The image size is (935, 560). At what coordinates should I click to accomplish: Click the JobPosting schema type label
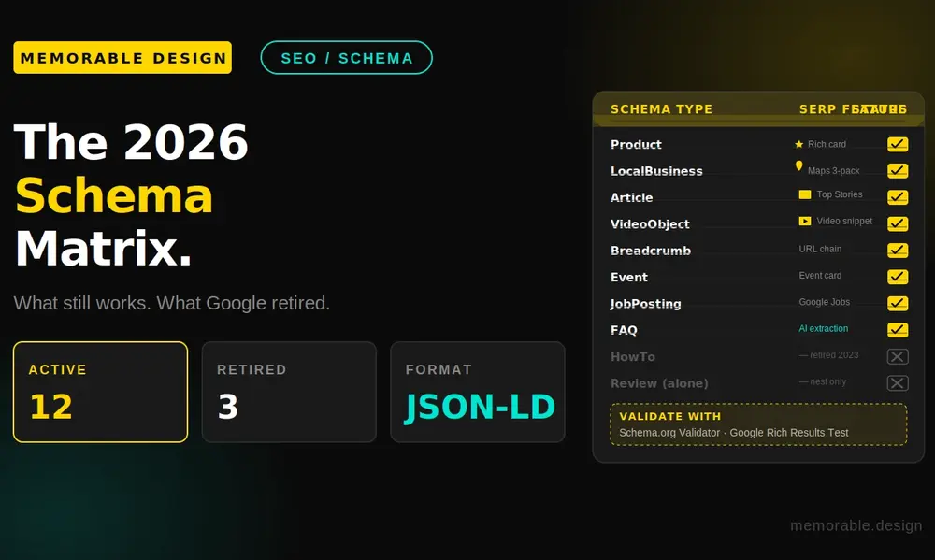pos(645,304)
